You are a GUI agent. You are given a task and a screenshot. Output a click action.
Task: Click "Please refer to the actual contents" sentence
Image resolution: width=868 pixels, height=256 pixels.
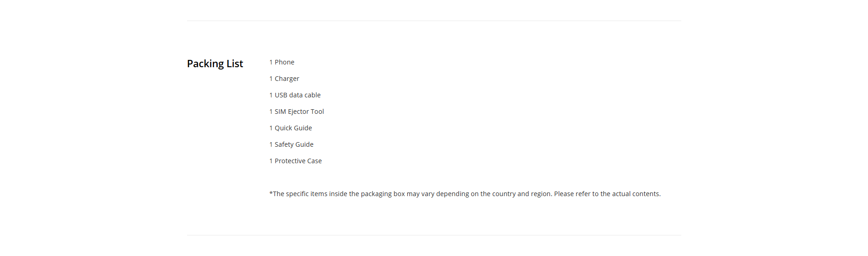(x=607, y=194)
